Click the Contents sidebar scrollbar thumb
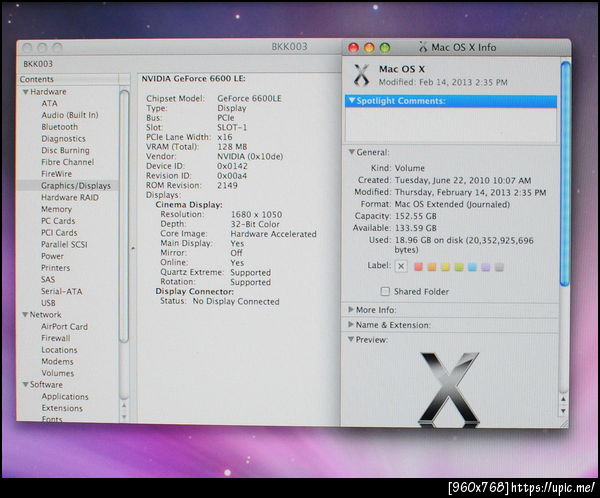This screenshot has width=600, height=498. tap(124, 216)
